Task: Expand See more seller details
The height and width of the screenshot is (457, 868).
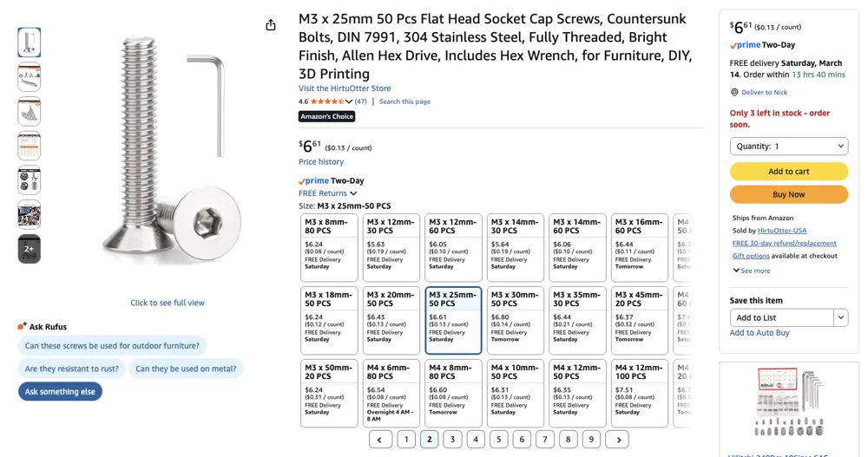Action: (x=751, y=271)
